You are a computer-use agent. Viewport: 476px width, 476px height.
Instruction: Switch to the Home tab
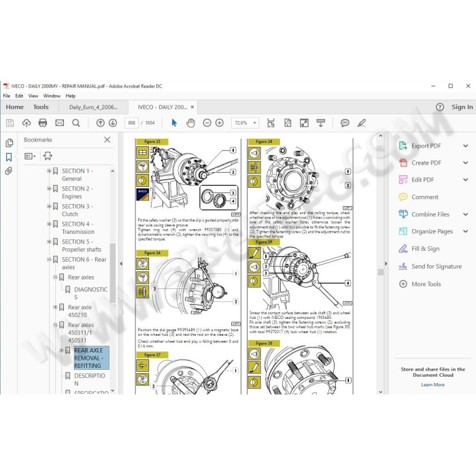coord(14,107)
